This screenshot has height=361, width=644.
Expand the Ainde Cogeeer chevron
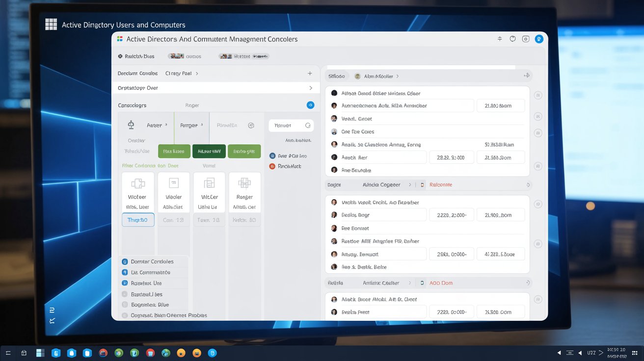point(410,185)
